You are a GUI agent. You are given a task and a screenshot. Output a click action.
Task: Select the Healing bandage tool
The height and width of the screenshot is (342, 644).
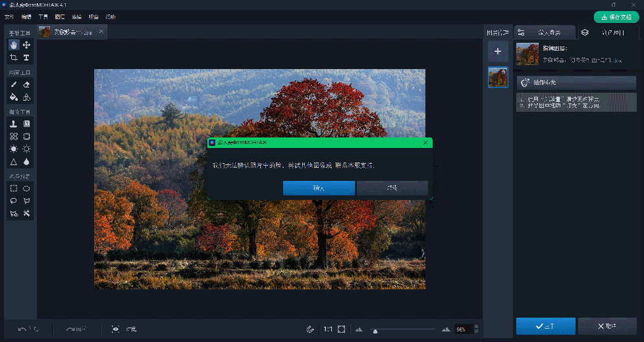tap(14, 137)
